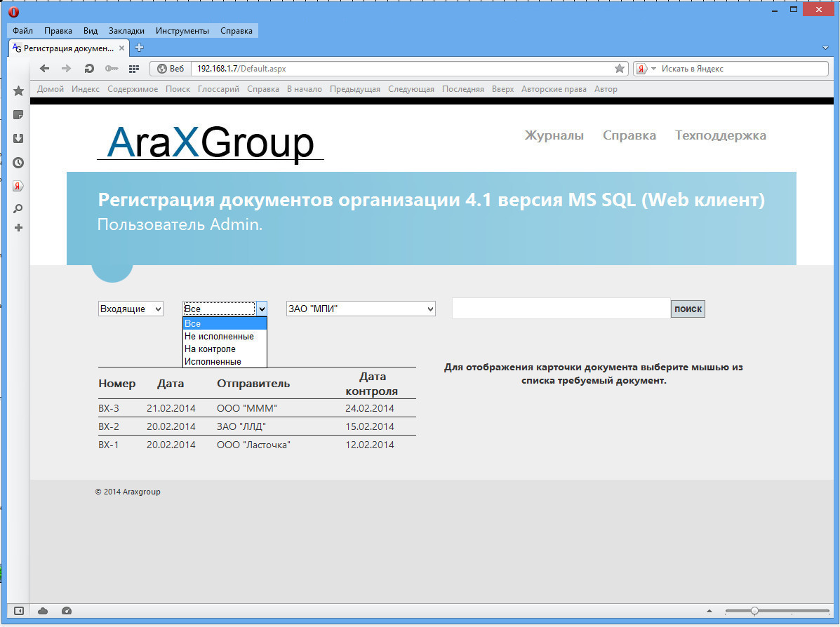Select the Не исполненные option
Screen dimensions: 840x627
tap(225, 336)
